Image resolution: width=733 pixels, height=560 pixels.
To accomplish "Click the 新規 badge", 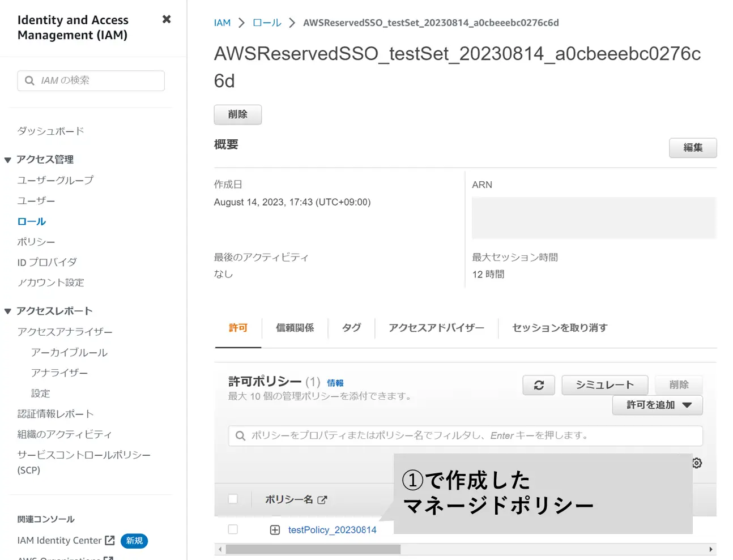I will tap(134, 541).
